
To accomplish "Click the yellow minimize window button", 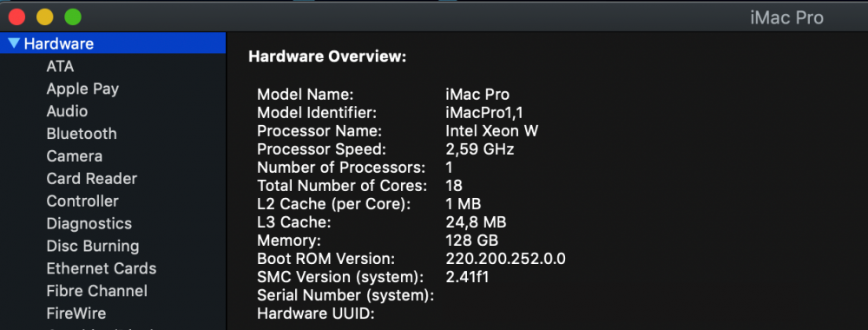I will pyautogui.click(x=45, y=16).
